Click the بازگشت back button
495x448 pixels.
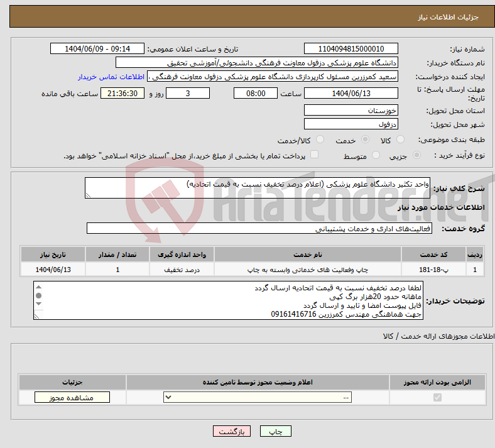[232, 431]
